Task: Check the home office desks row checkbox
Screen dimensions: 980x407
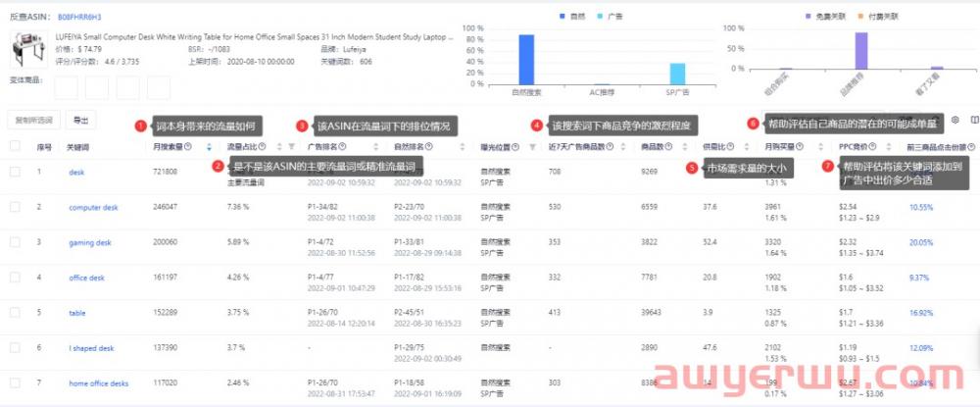Action: [x=15, y=383]
